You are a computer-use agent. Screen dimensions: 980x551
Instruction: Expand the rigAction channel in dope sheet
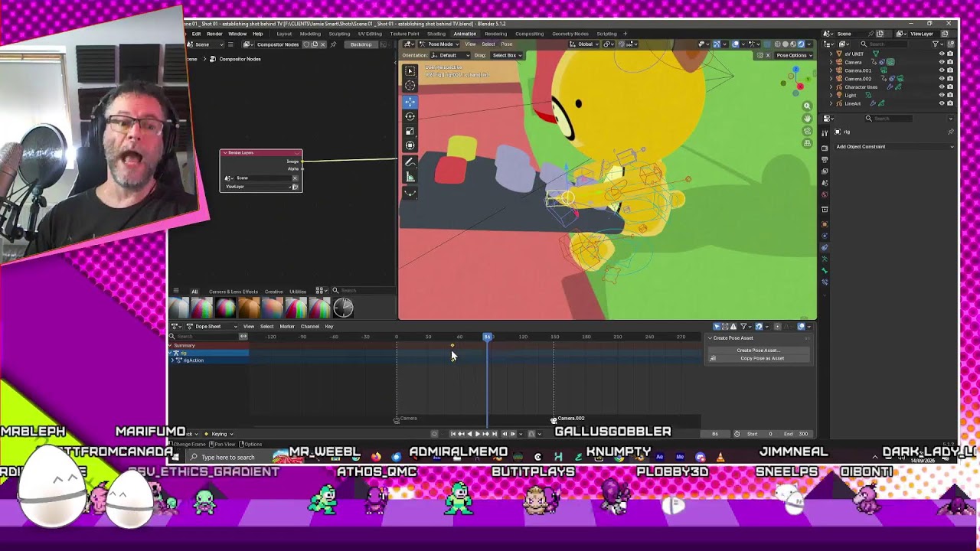(173, 360)
